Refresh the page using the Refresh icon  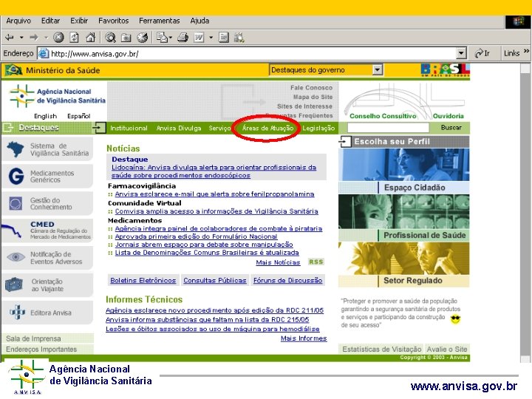[x=75, y=38]
